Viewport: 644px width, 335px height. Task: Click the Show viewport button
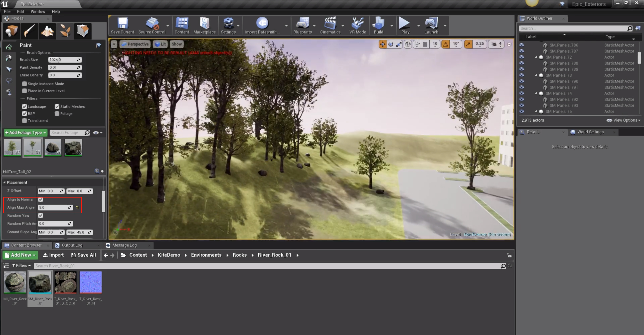point(177,44)
